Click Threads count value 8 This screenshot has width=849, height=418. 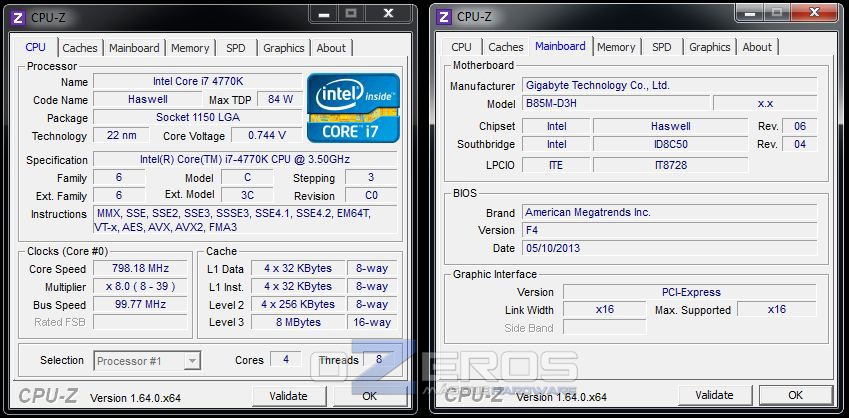(x=379, y=360)
